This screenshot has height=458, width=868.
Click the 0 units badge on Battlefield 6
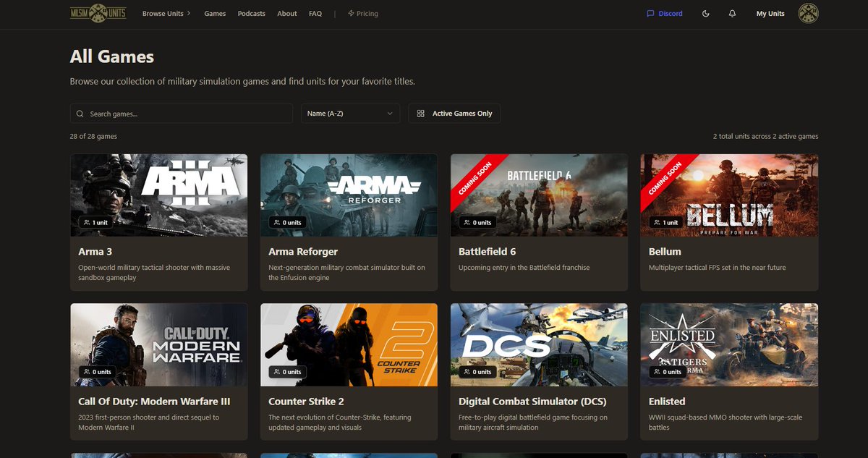click(x=477, y=223)
